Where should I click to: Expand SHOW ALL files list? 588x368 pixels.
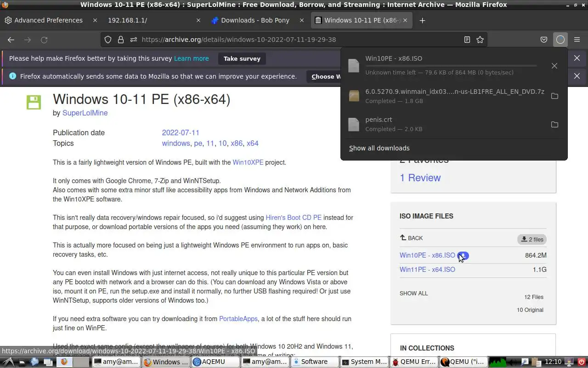pos(414,293)
